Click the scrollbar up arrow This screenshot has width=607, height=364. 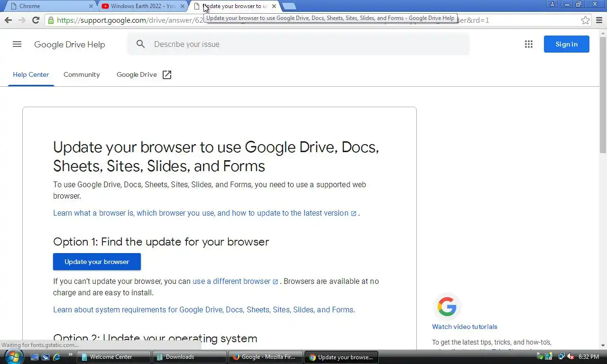(603, 32)
